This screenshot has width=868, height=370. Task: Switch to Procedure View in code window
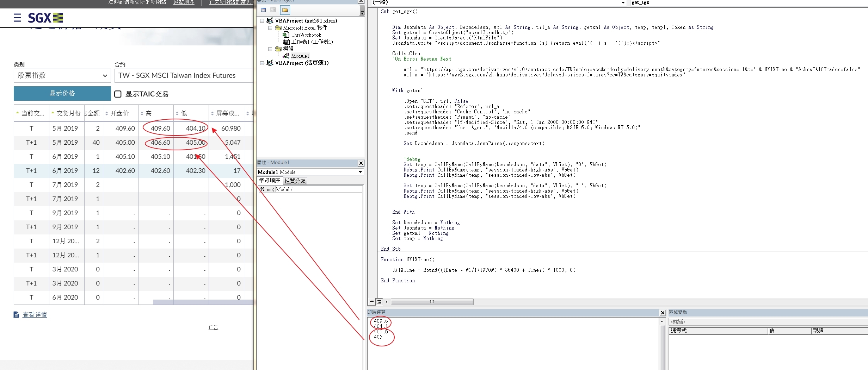click(x=371, y=301)
